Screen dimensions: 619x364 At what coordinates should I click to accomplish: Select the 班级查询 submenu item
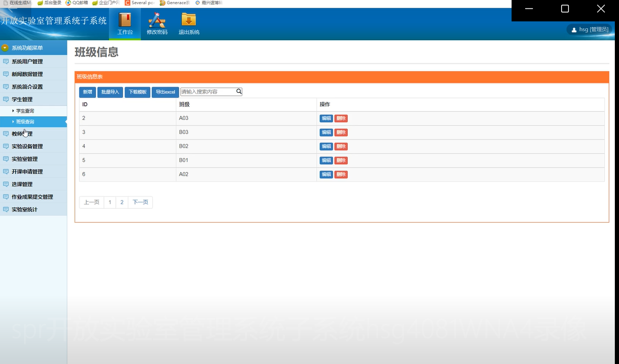click(33, 122)
